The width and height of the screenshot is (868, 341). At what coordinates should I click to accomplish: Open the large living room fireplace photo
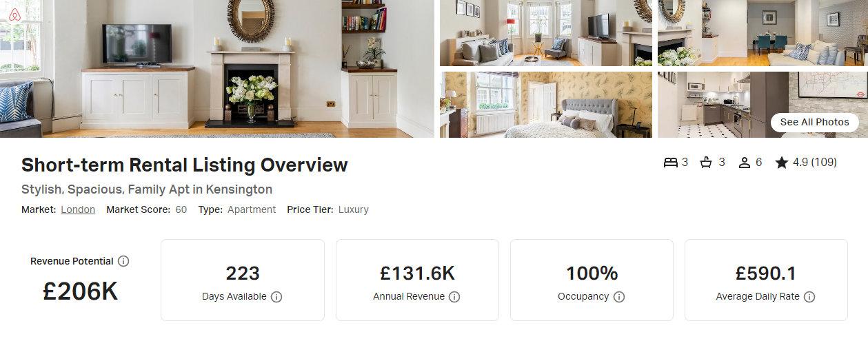coord(217,69)
